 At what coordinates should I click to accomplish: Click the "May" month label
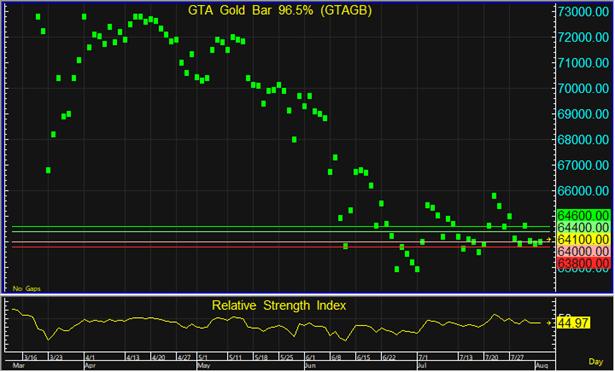(x=204, y=365)
